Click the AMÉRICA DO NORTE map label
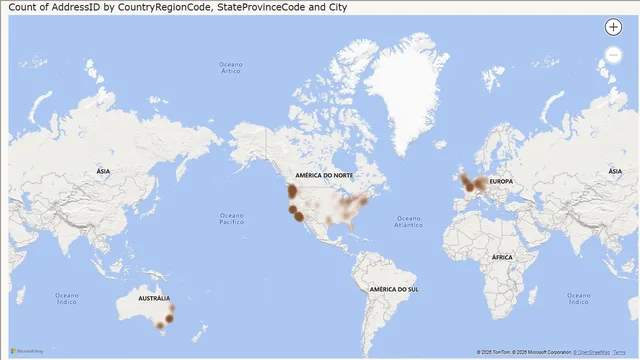The image size is (640, 360). 324,175
